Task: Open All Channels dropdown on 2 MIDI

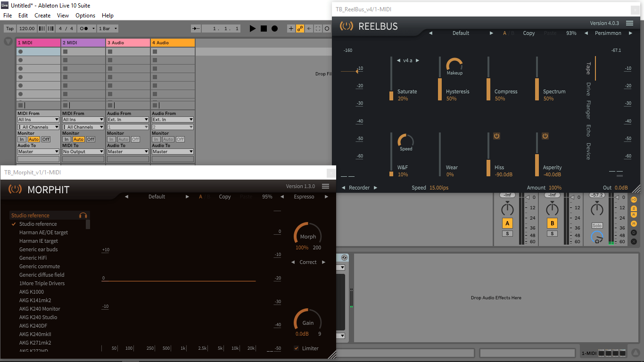Action: (83, 127)
